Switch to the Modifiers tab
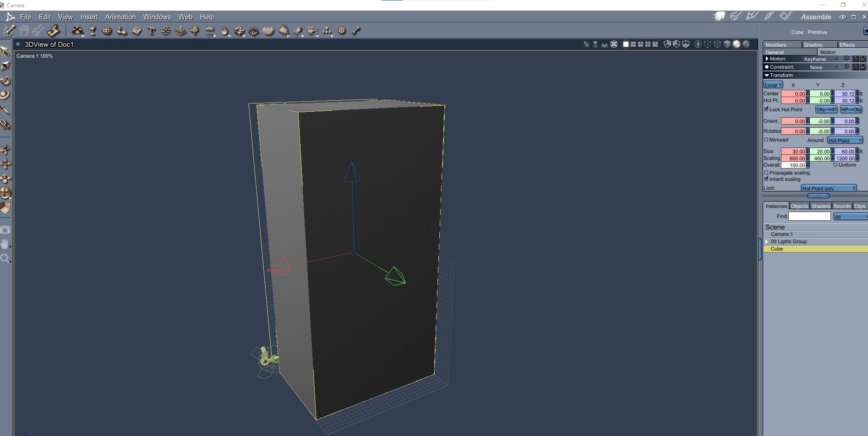 point(782,44)
